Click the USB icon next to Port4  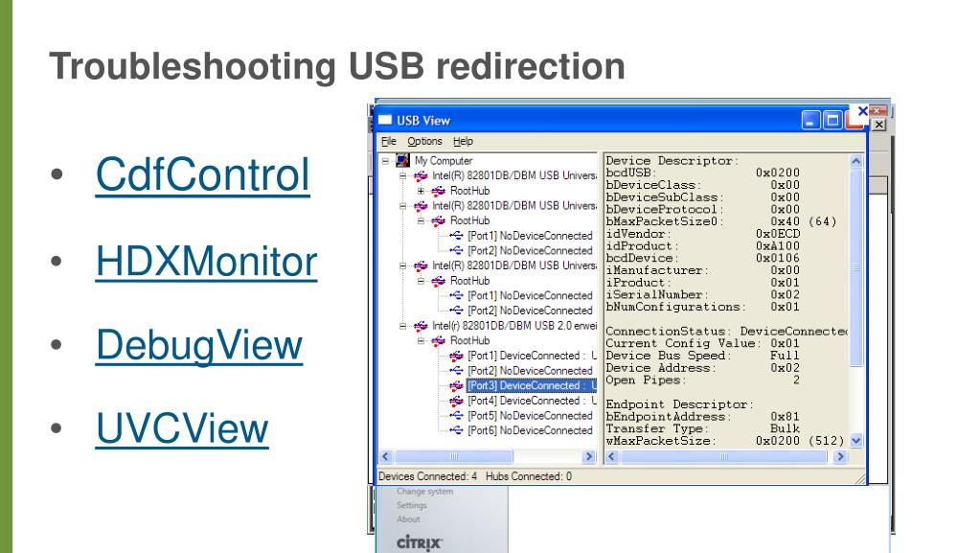(x=456, y=401)
